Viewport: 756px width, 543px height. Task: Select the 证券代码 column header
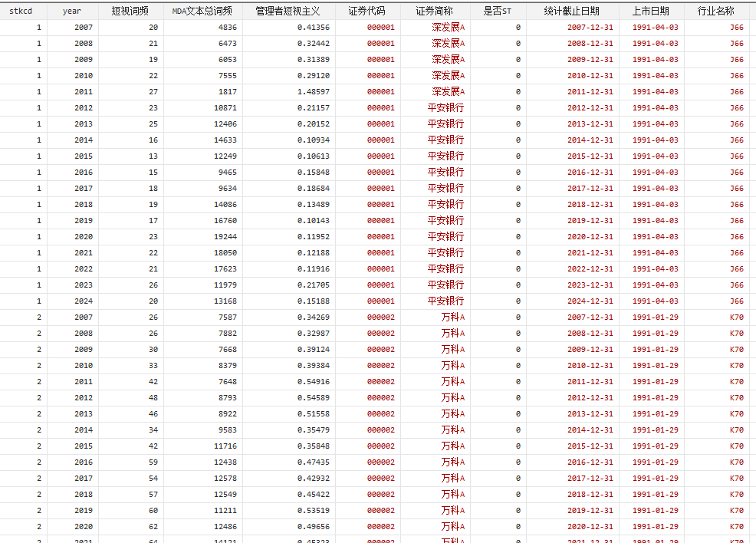point(367,11)
